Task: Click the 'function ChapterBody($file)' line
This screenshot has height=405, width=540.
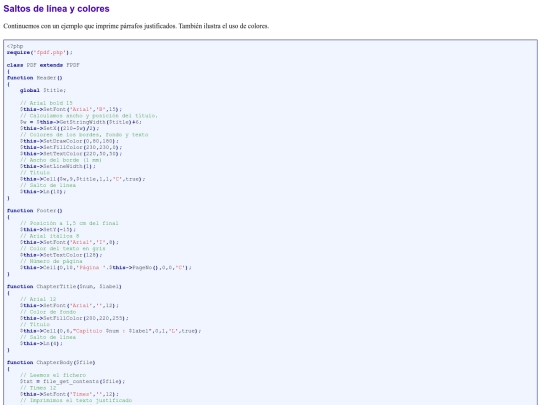Action: coord(51,362)
